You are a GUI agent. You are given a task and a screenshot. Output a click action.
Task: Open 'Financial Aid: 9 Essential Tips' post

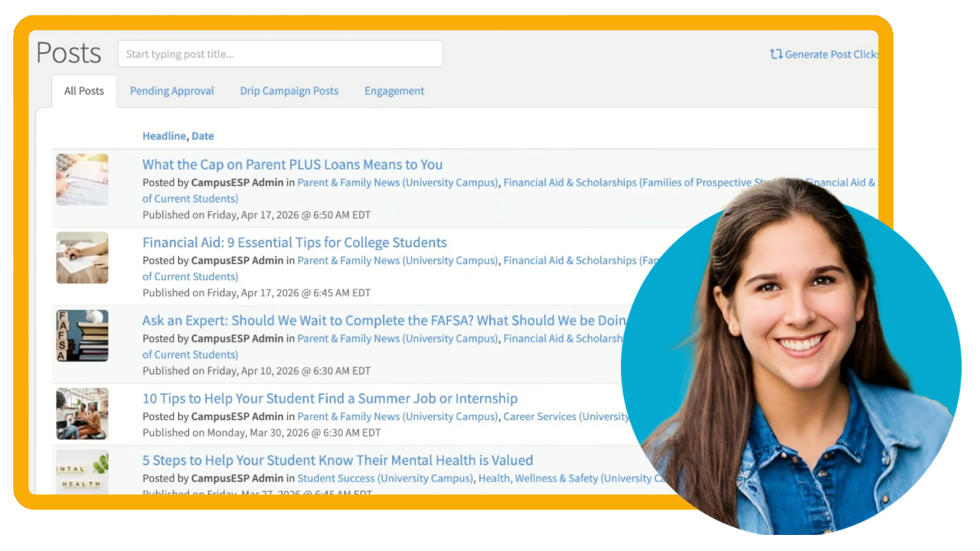(x=295, y=243)
